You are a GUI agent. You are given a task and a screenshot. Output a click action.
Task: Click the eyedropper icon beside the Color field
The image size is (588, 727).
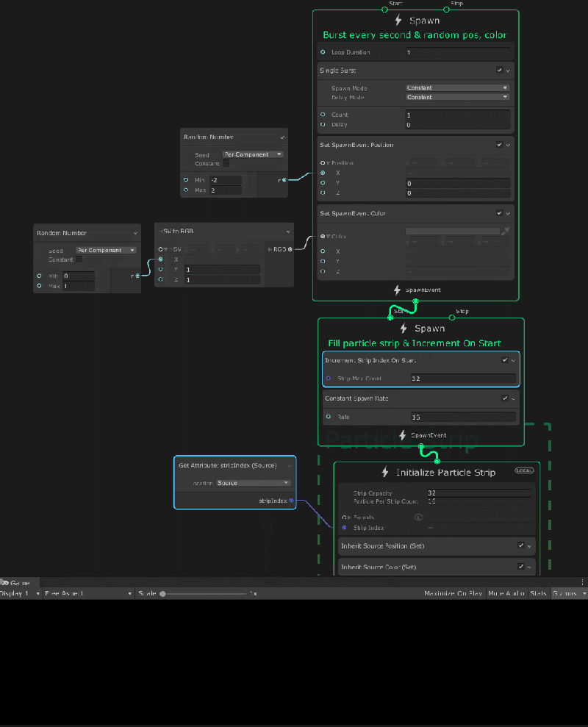pyautogui.click(x=506, y=230)
